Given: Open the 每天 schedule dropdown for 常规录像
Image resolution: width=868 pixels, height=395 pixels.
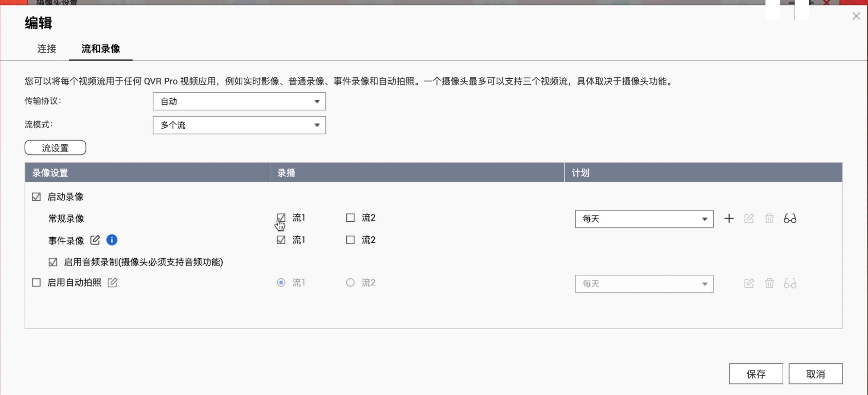Looking at the screenshot, I should point(644,219).
